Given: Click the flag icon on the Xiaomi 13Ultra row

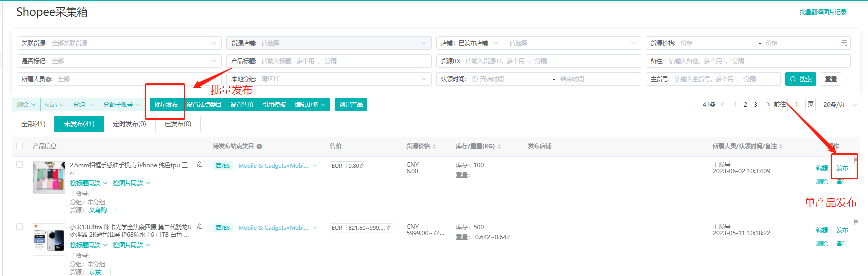Looking at the screenshot, I should [x=856, y=222].
